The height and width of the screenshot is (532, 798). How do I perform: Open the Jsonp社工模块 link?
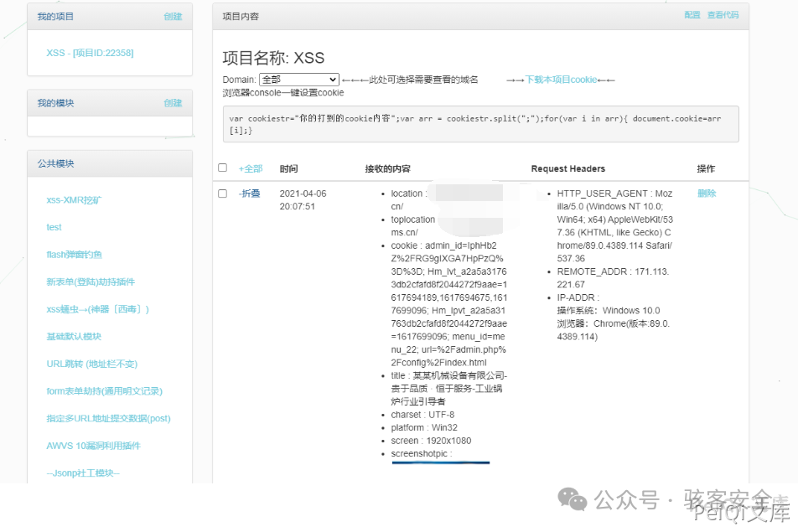click(83, 473)
